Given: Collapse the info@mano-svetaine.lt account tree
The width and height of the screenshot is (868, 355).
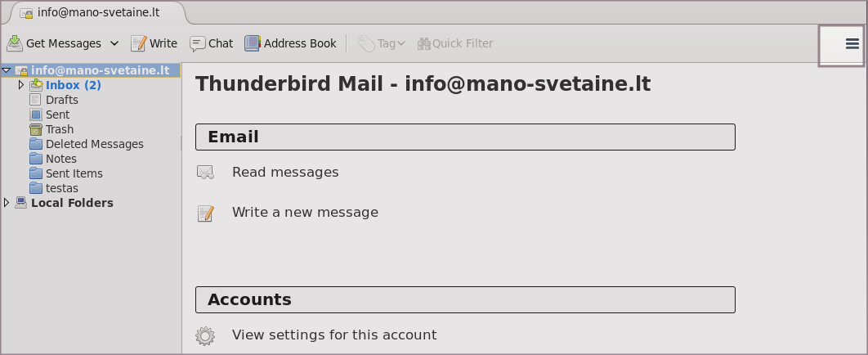Looking at the screenshot, I should click(x=7, y=70).
